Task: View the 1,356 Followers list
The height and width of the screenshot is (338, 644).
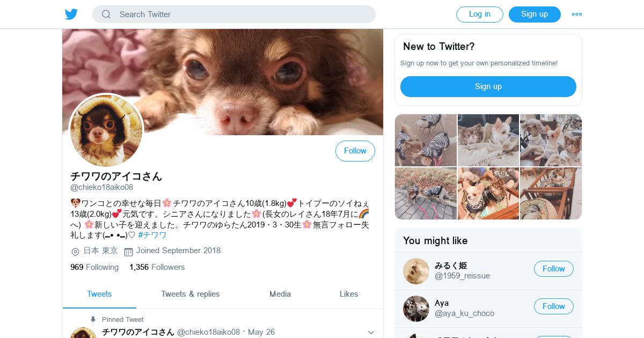Action: (x=157, y=267)
